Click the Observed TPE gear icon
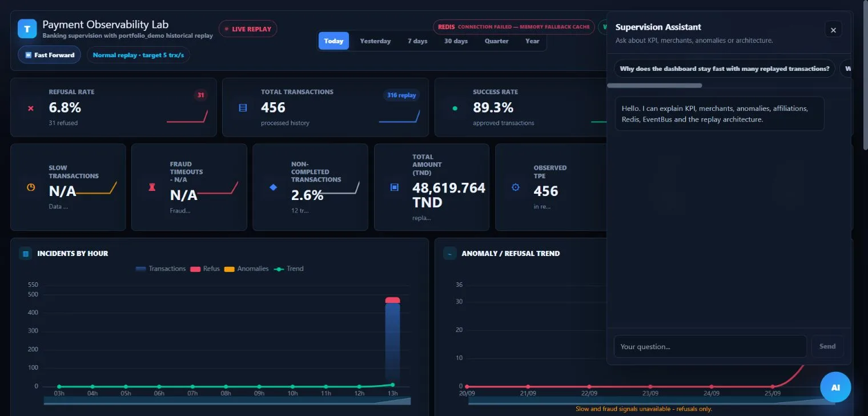Image resolution: width=868 pixels, height=416 pixels. point(516,187)
